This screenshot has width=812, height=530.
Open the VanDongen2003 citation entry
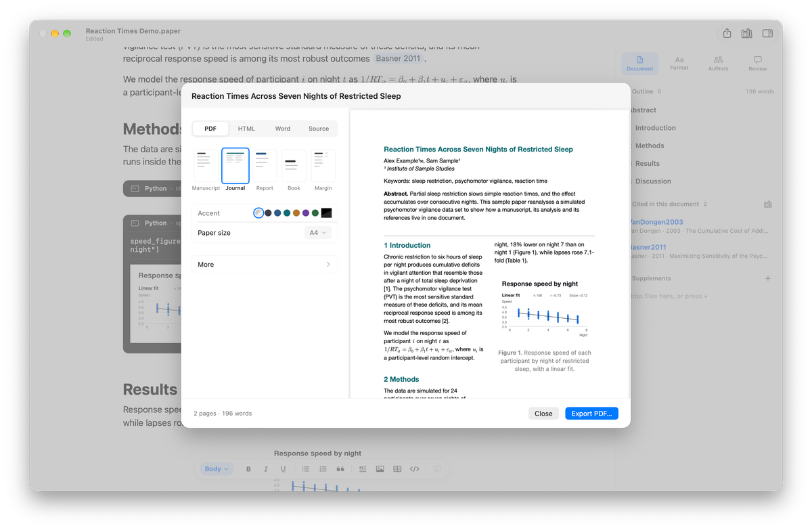699,226
